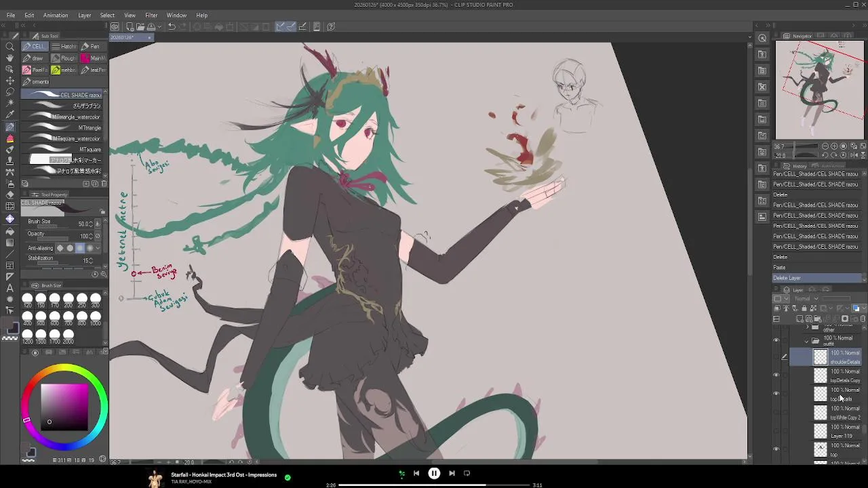Select the Delete Layer history entry

coord(818,278)
